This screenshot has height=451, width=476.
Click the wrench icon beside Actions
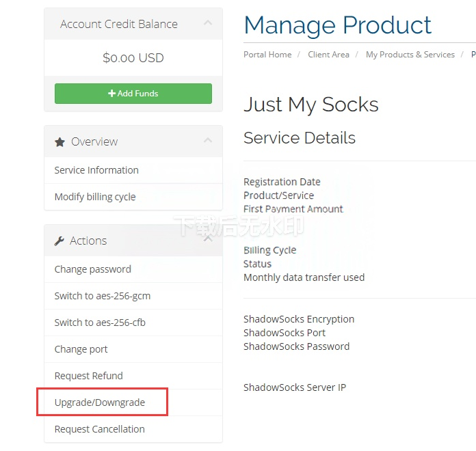click(x=59, y=241)
